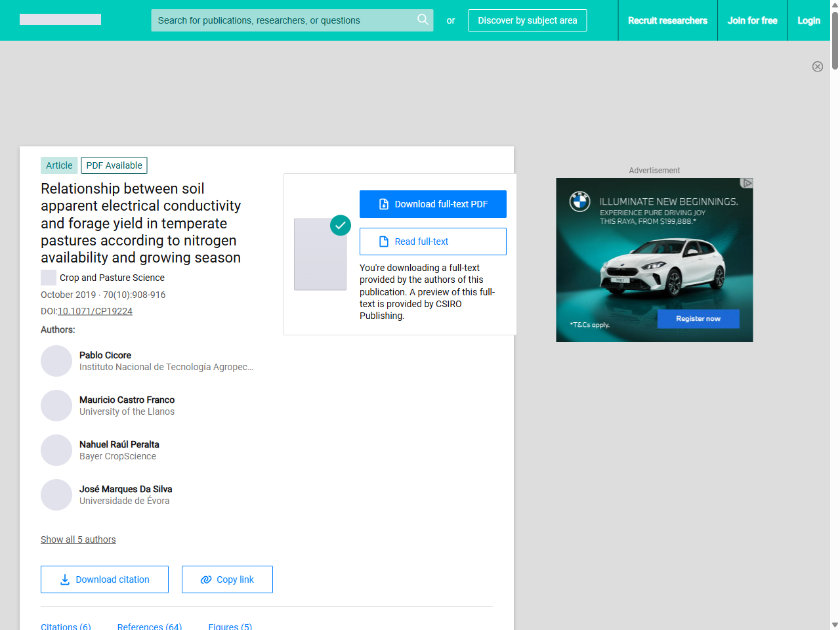
Task: Expand list with Show all 5 authors
Action: (78, 539)
